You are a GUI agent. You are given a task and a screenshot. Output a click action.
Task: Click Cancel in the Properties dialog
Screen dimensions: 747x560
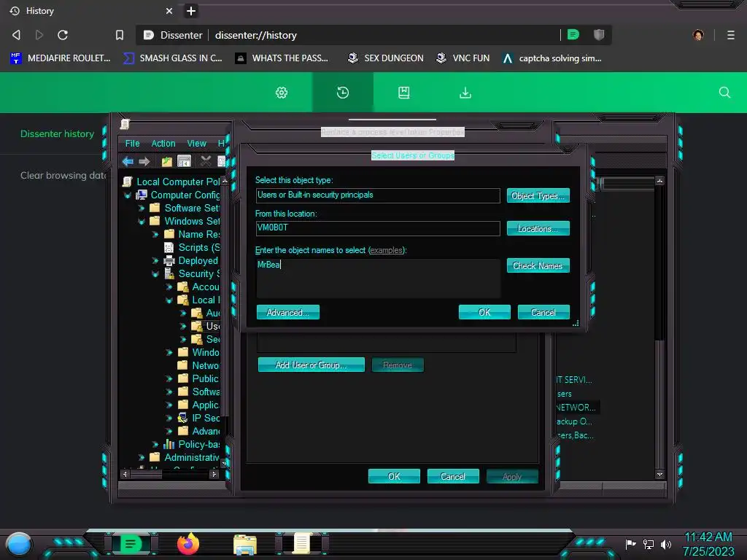(453, 476)
